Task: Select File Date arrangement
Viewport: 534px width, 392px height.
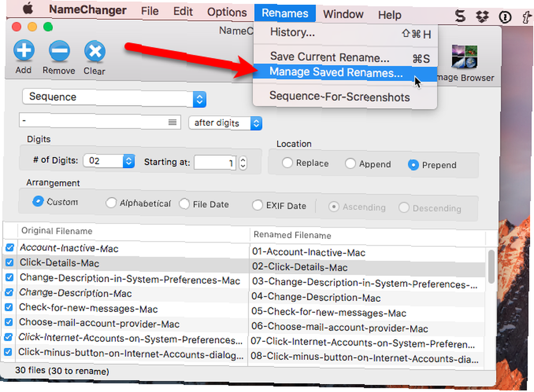Action: pos(184,204)
